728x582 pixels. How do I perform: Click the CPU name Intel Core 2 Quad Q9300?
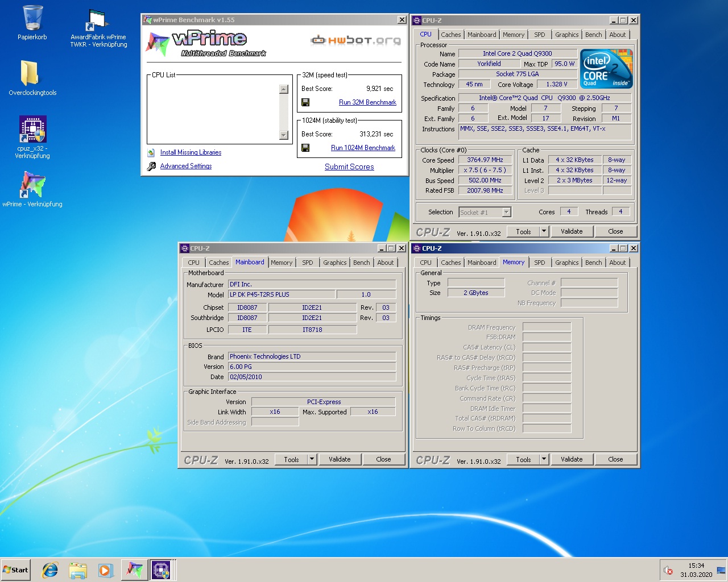517,53
